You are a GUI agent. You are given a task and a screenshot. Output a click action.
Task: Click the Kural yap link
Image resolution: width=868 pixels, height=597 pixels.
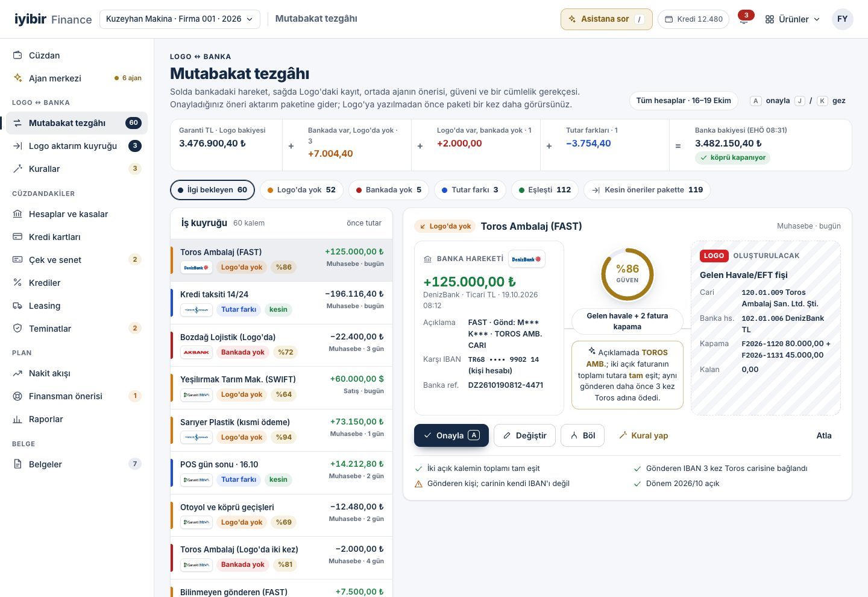point(643,435)
